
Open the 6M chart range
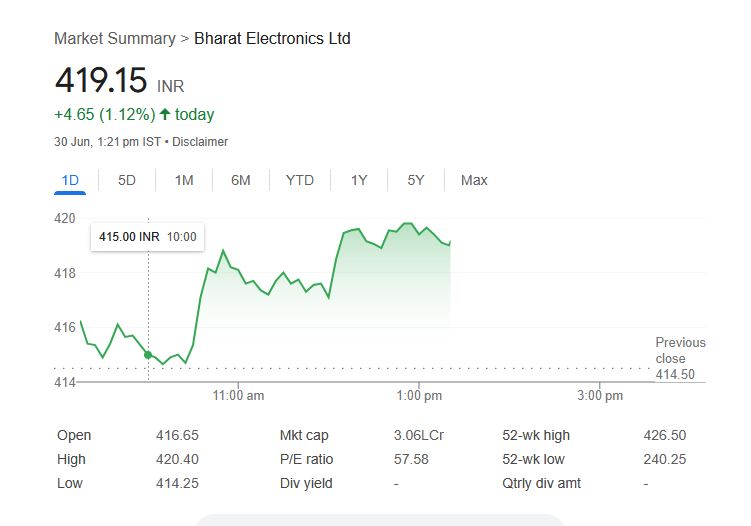click(241, 180)
